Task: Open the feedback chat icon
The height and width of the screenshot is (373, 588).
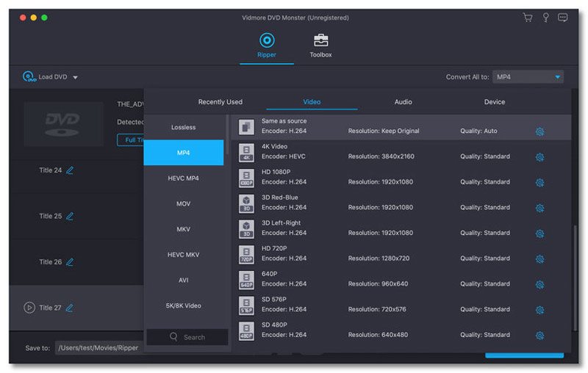Action: pyautogui.click(x=562, y=18)
